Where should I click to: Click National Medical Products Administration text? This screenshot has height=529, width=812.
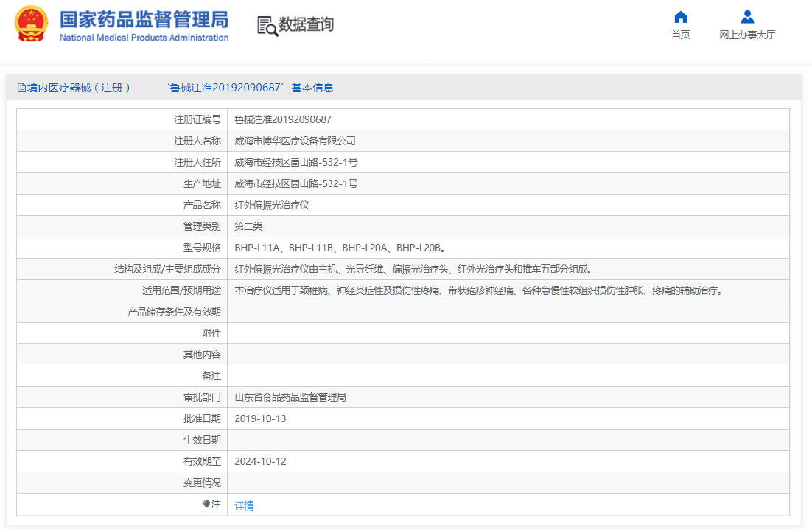click(x=144, y=38)
